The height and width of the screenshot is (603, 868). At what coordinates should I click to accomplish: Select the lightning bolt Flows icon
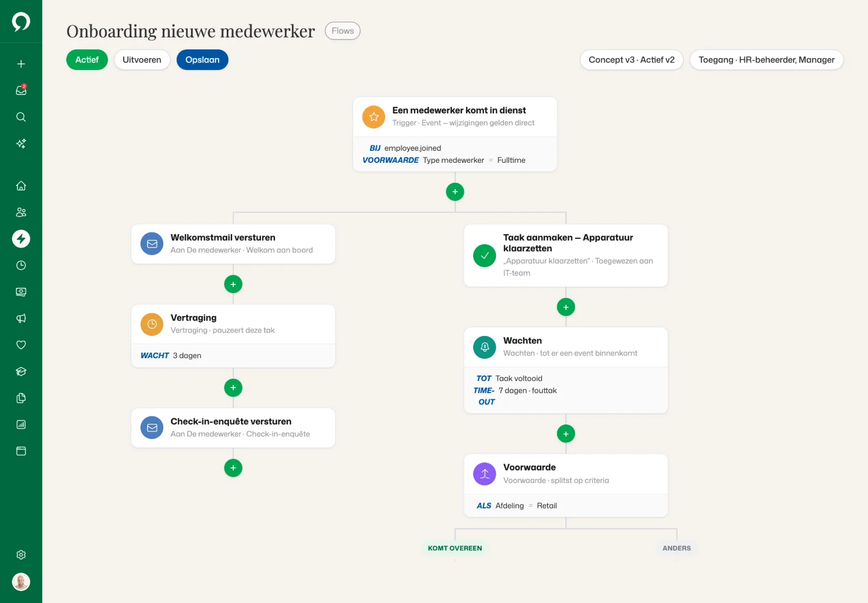[x=21, y=239]
